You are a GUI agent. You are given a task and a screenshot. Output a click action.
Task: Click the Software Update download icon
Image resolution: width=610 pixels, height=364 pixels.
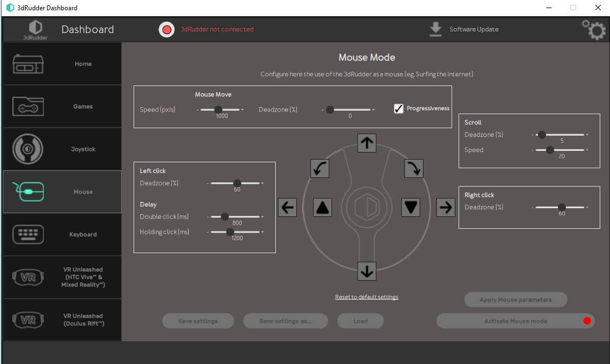pyautogui.click(x=435, y=29)
